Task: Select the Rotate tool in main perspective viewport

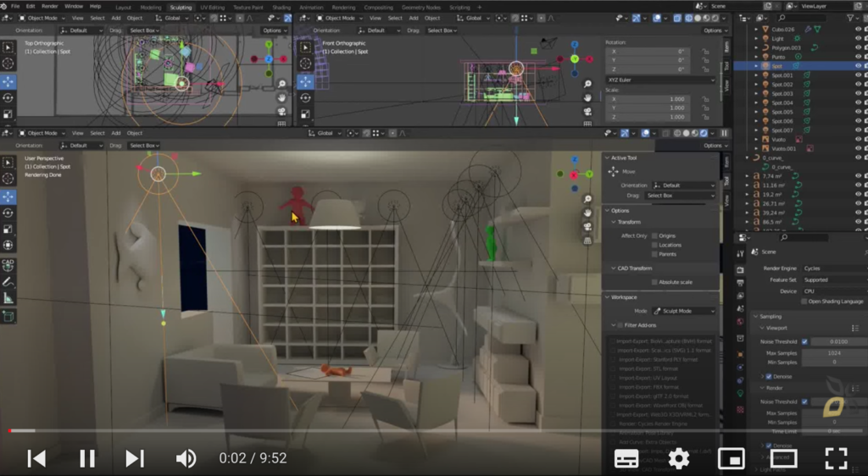Action: point(8,213)
